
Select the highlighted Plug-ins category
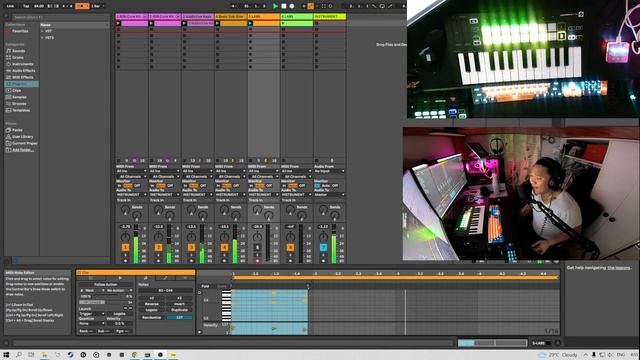22,84
